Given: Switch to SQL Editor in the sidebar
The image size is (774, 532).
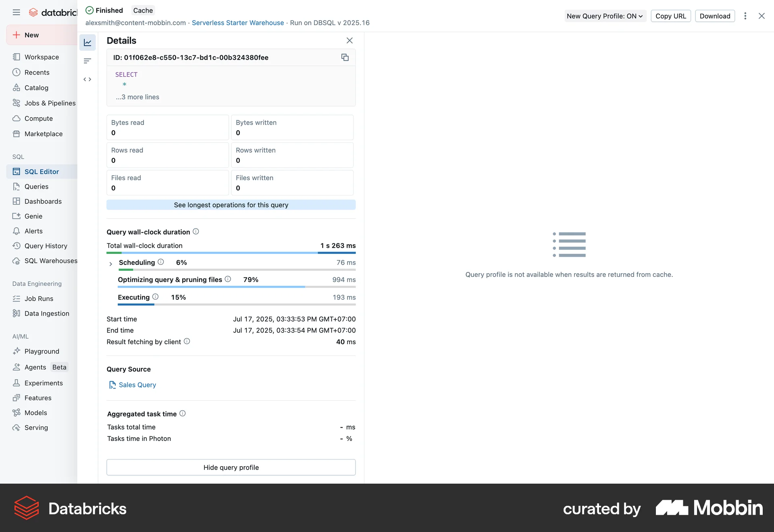Looking at the screenshot, I should click(x=41, y=171).
